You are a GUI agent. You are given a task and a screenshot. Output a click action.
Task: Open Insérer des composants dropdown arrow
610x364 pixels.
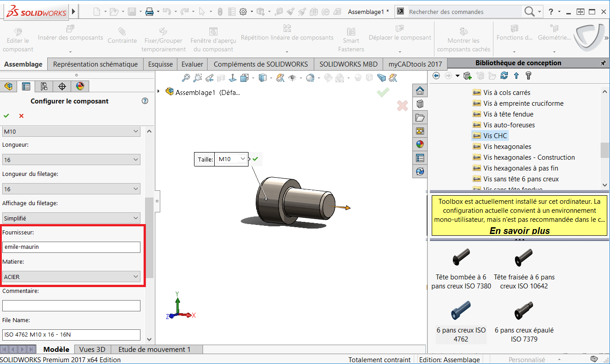tap(70, 51)
